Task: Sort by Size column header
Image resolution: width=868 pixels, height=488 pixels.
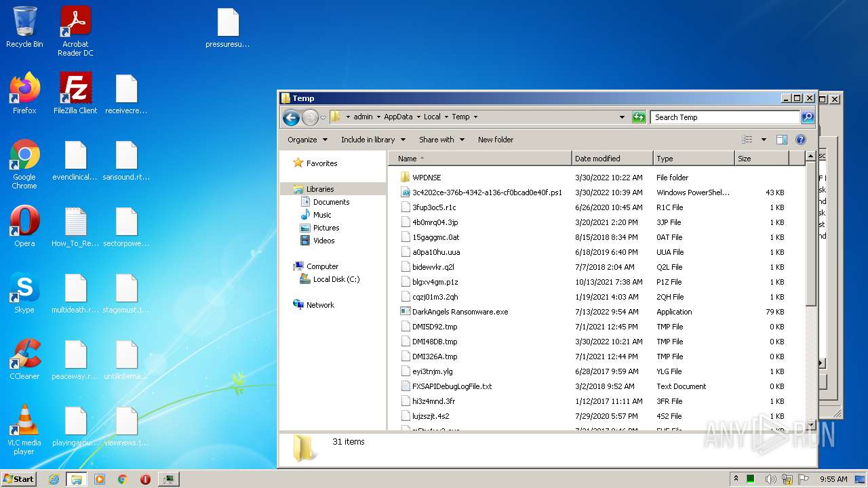Action: tap(762, 159)
